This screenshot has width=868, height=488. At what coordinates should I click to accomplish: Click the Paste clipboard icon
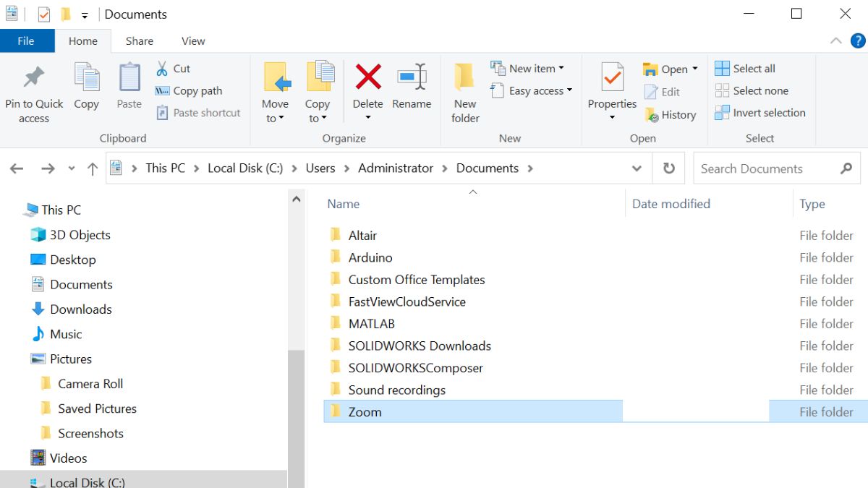[129, 87]
